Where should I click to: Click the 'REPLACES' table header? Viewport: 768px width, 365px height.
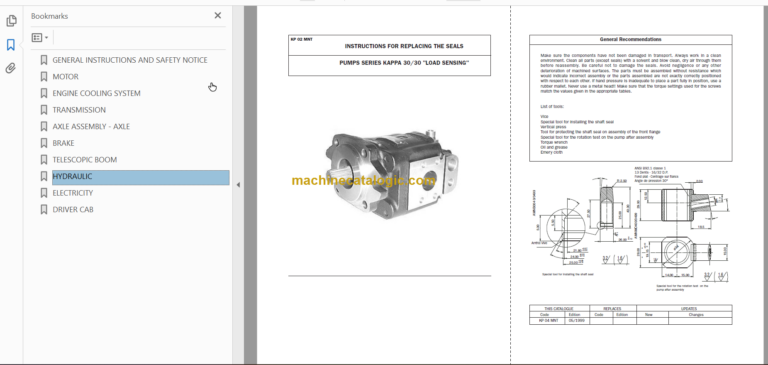click(612, 309)
